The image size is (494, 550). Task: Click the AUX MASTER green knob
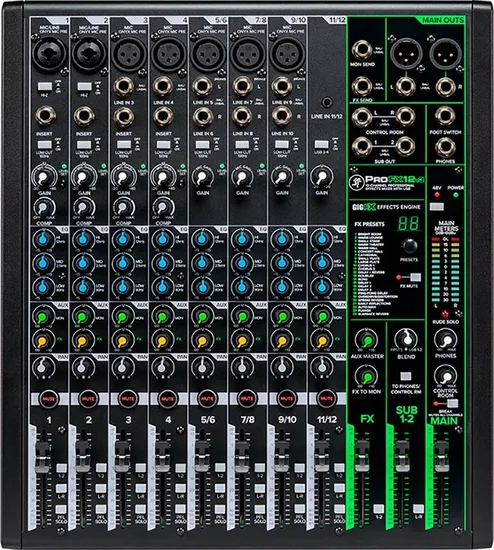(367, 340)
